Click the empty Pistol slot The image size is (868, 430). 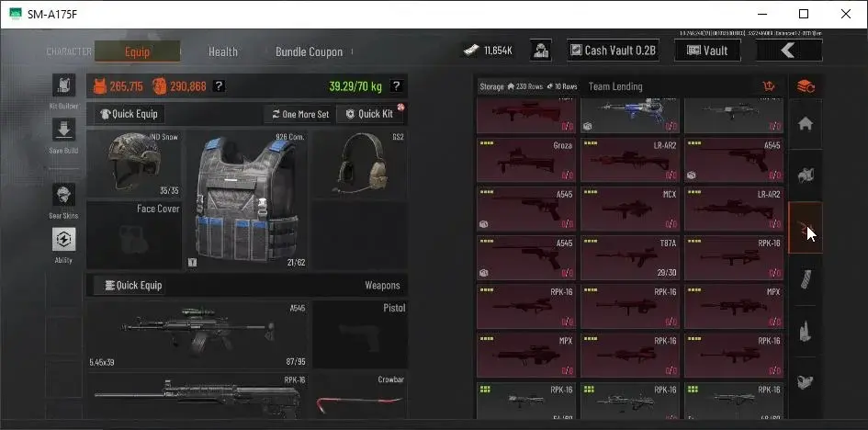(360, 334)
